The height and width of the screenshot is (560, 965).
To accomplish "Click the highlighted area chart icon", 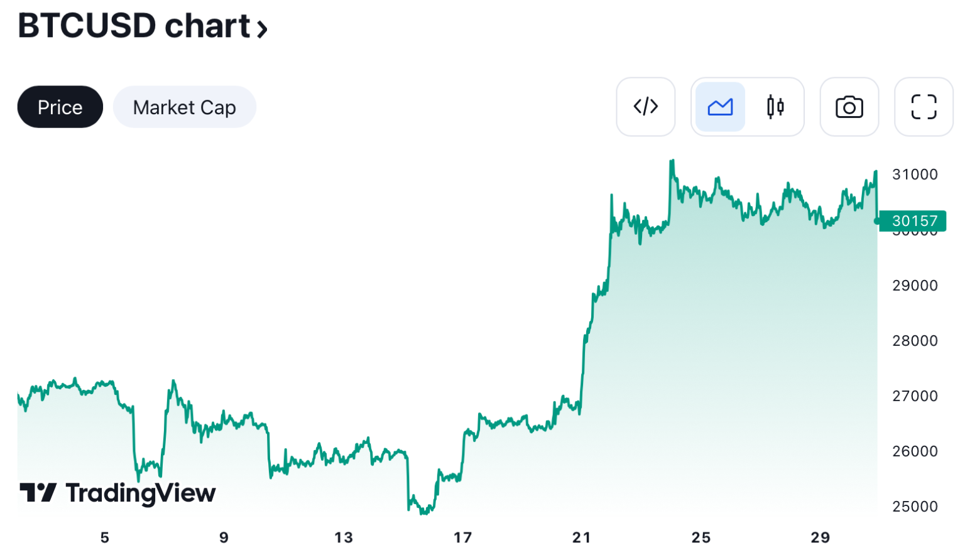I will [x=720, y=106].
